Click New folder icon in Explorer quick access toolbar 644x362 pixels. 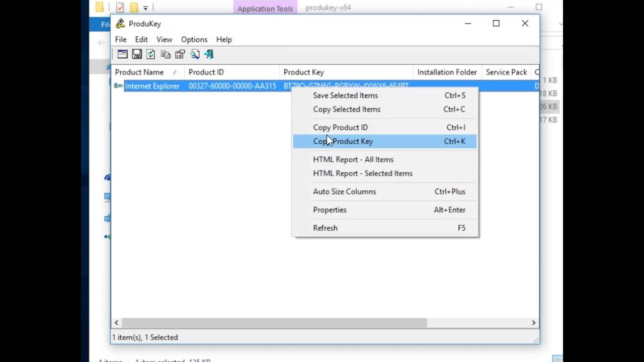point(134,8)
